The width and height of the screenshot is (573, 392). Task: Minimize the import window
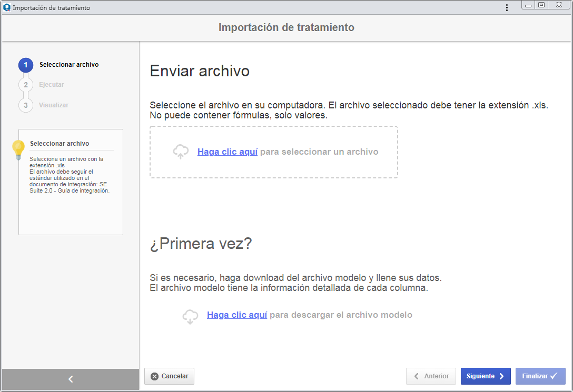[528, 5]
